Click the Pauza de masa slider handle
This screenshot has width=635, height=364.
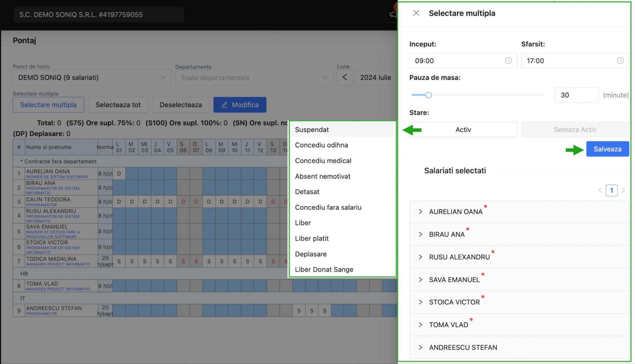428,95
